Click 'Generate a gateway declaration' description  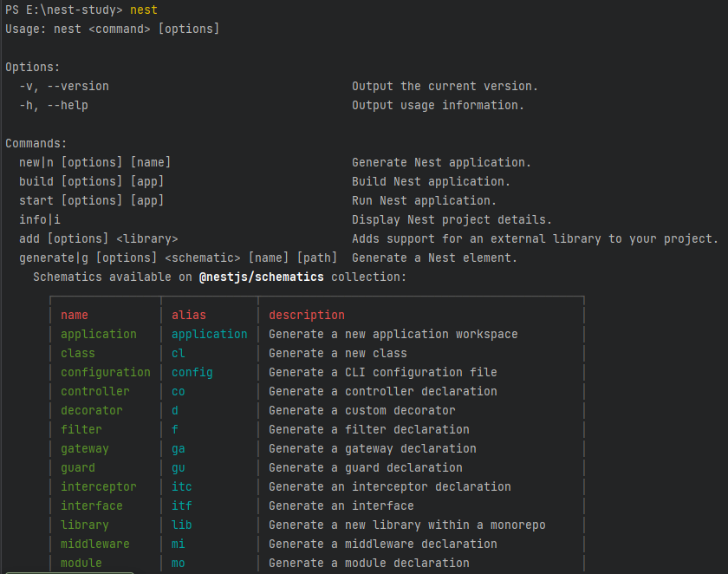pos(373,448)
